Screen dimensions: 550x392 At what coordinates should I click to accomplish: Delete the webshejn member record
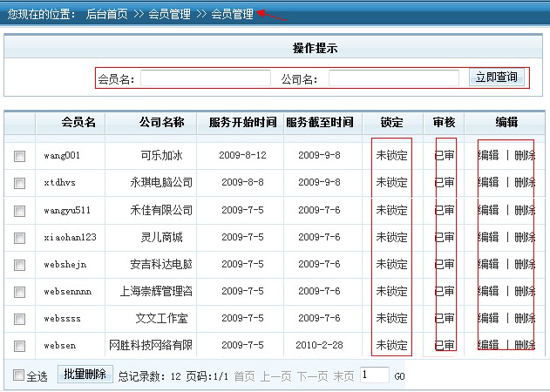click(x=525, y=264)
